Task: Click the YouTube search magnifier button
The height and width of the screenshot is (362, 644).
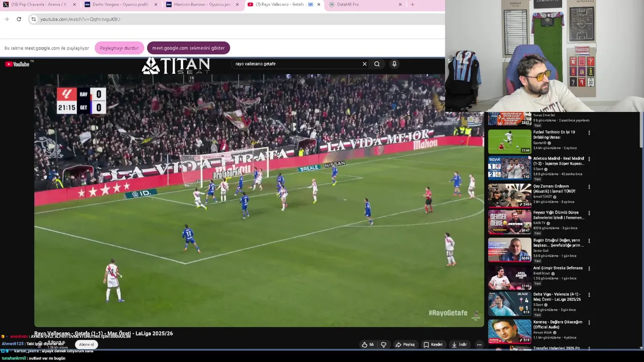Action: (377, 64)
